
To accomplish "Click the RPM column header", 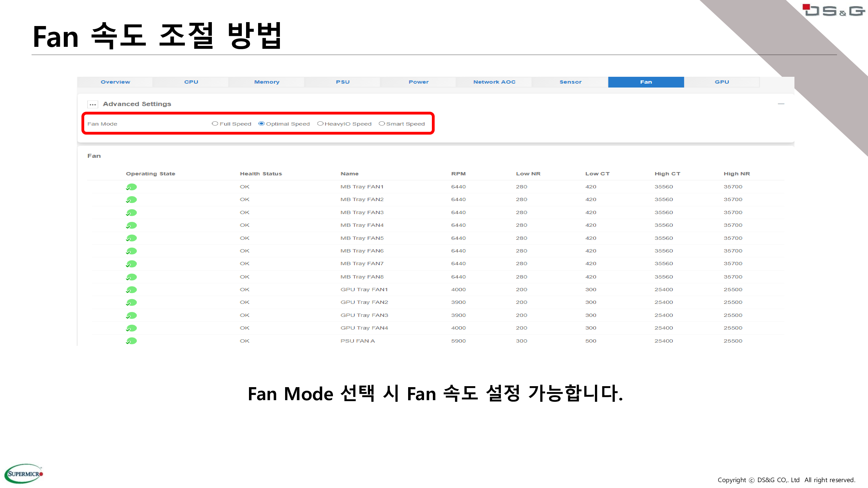I will point(458,174).
